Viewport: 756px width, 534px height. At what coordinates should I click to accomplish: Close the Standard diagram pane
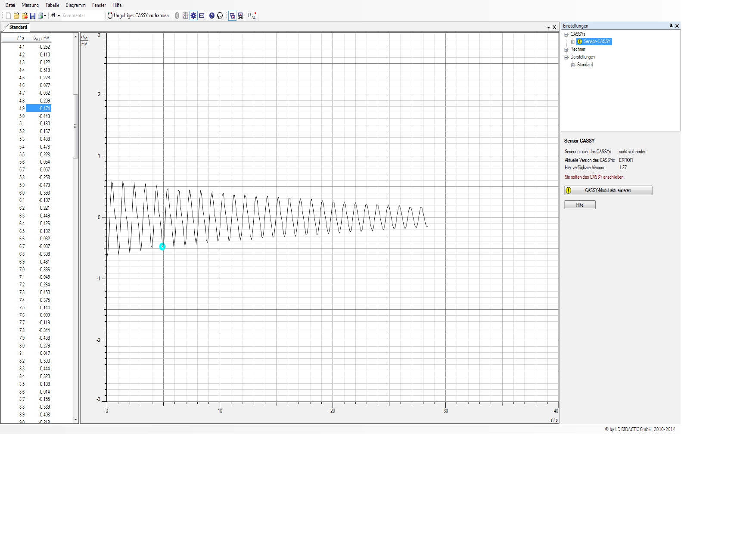(x=554, y=27)
